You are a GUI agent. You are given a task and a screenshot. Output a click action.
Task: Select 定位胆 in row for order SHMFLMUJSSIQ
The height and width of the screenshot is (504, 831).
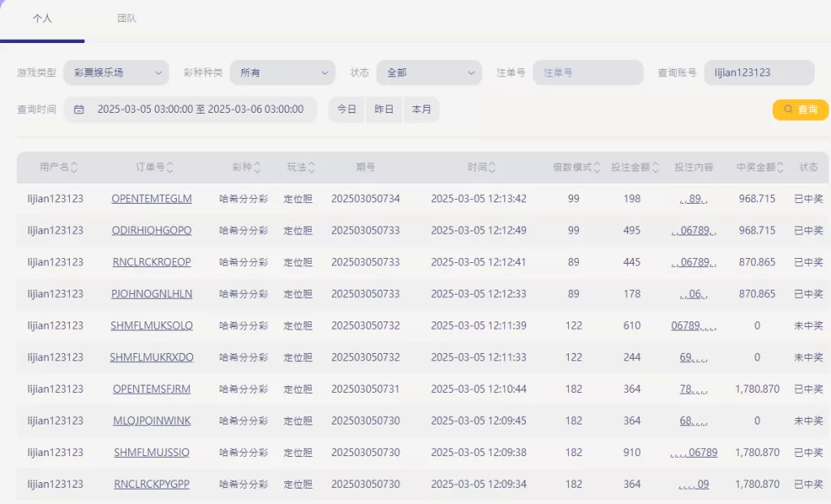tap(298, 453)
